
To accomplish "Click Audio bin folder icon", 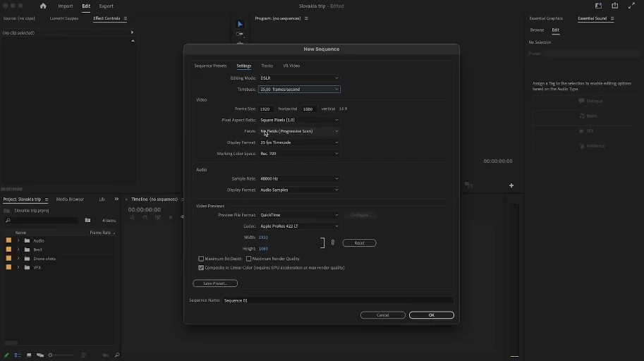I will tap(27, 240).
